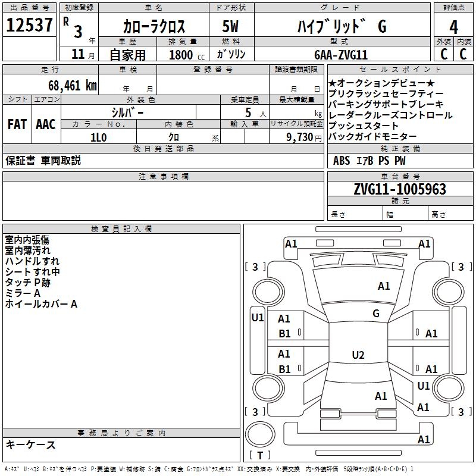
Task: Click the プリクラッシュセーフティー line
Action: click(386, 93)
